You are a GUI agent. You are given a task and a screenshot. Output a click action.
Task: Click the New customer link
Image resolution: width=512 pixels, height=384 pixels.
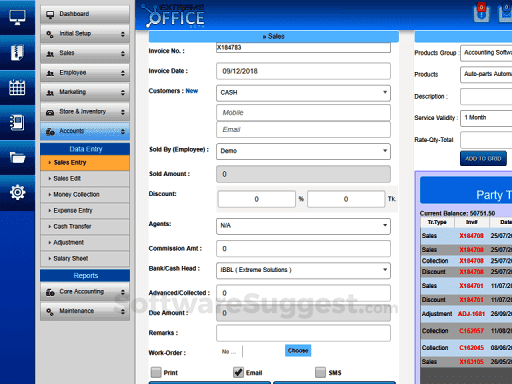[192, 91]
